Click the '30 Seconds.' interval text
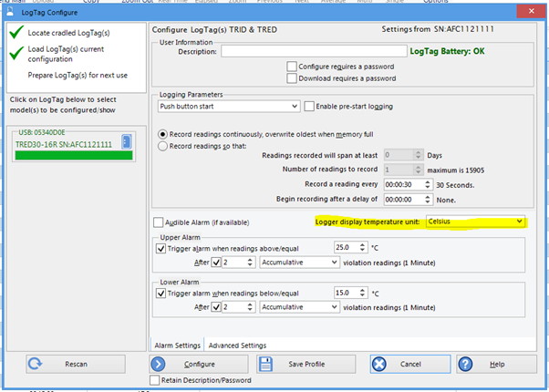Viewport: 549px width, 392px height. tap(455, 185)
